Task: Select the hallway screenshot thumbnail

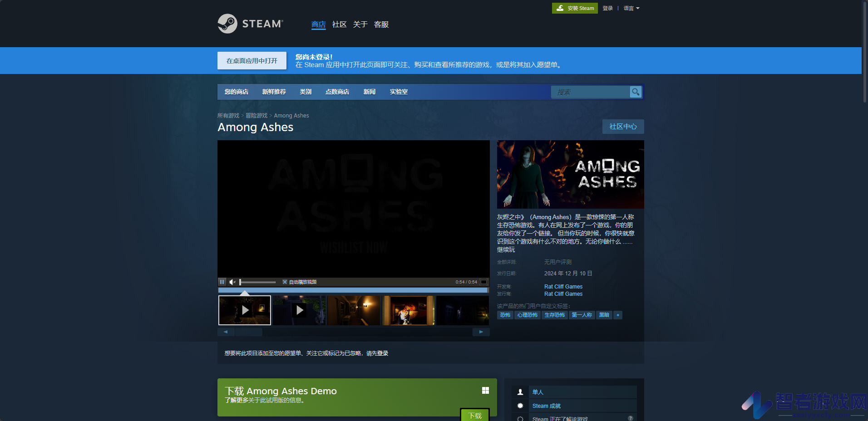Action: (354, 310)
